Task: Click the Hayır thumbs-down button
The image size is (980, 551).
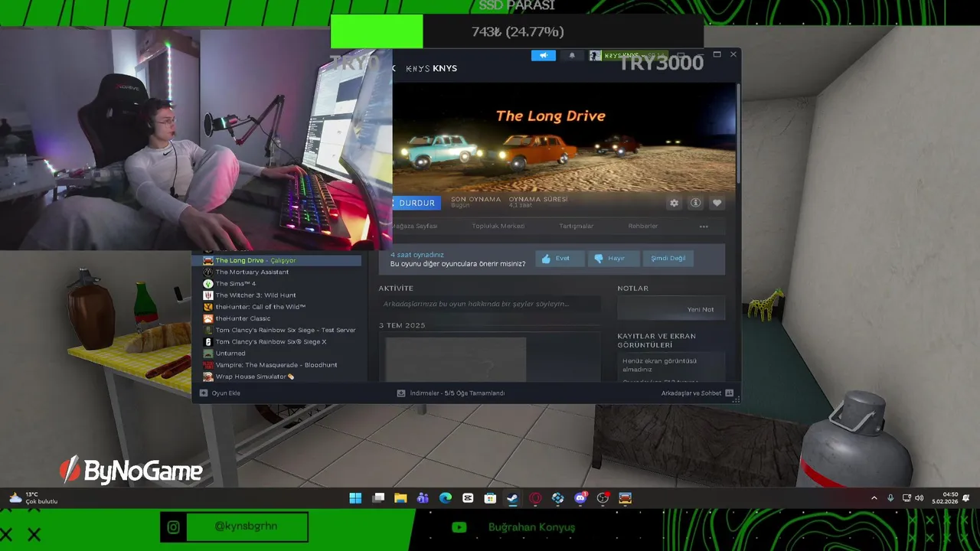Action: [x=613, y=259]
